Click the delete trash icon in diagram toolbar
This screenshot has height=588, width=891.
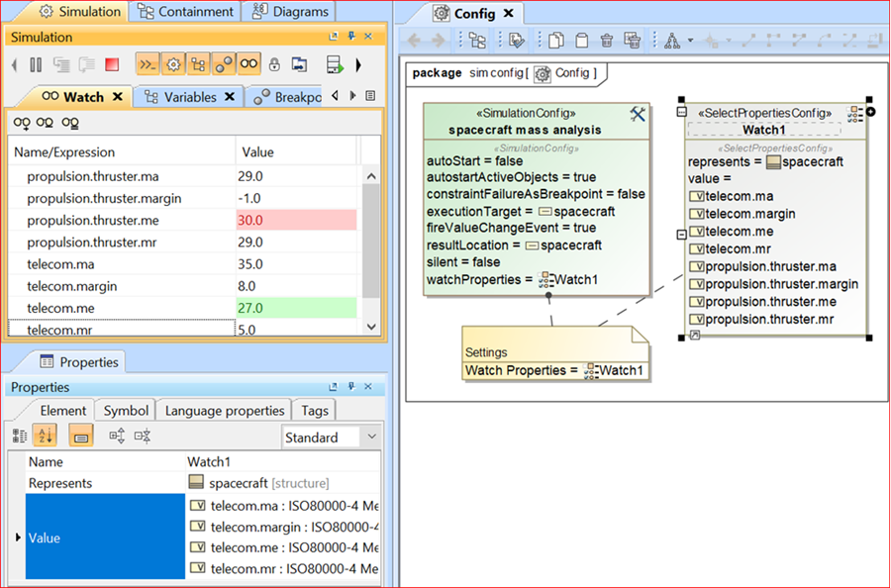tap(606, 41)
